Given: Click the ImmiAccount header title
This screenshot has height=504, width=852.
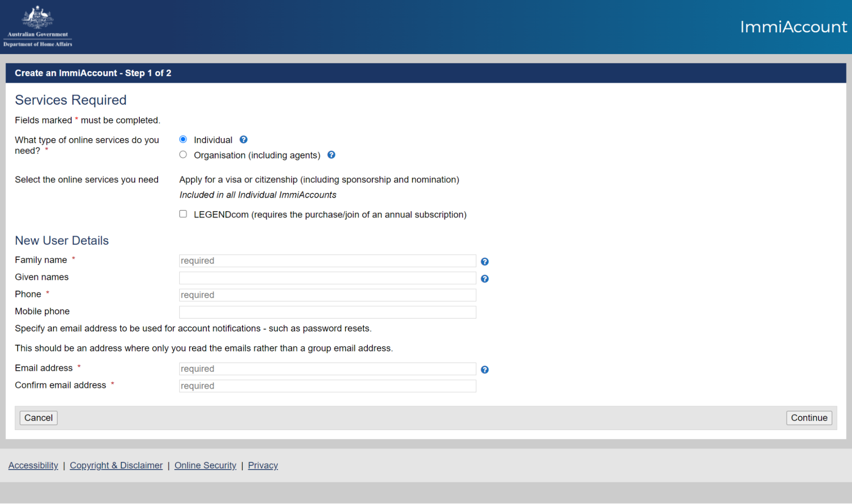Looking at the screenshot, I should [793, 27].
